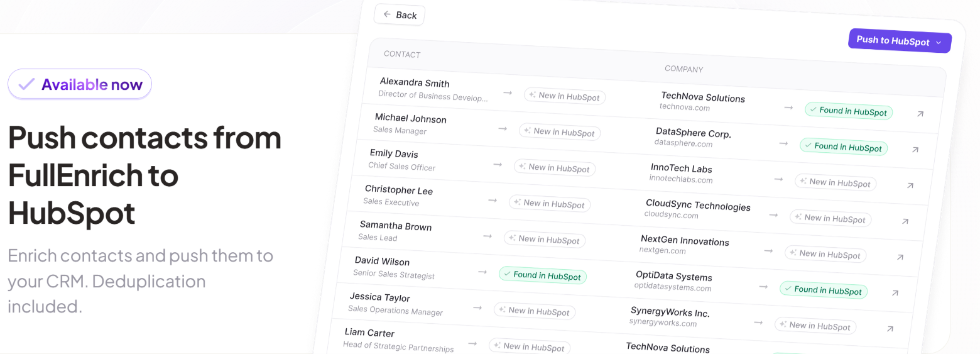Click the datasphere.com domain text

(683, 143)
